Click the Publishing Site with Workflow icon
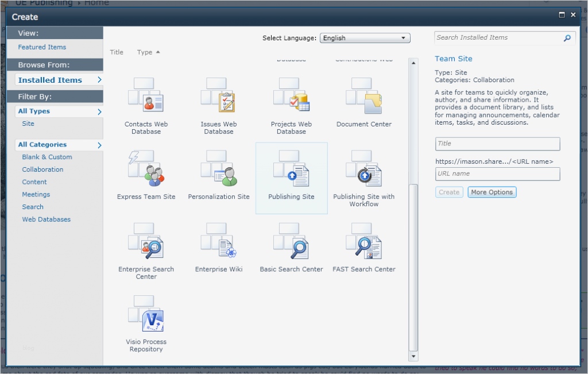The image size is (588, 374). [364, 169]
